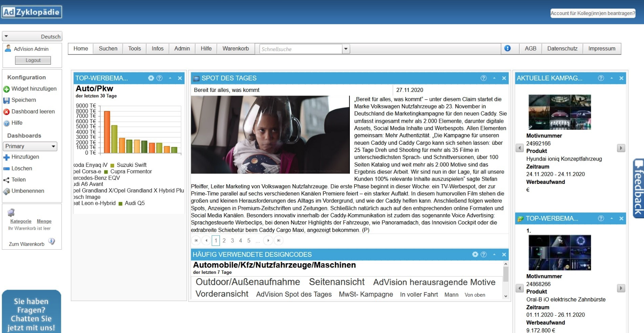The image size is (644, 333).
Task: Open help icon in Spot des Tages header
Action: (x=483, y=78)
